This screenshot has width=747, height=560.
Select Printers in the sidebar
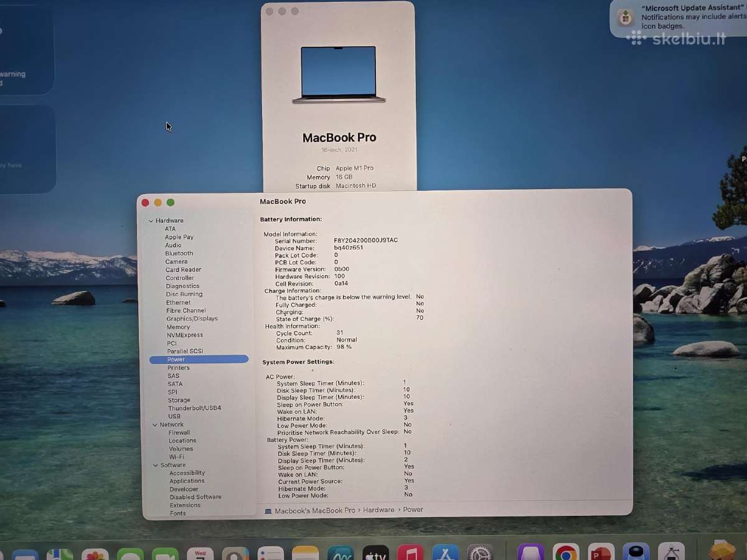tap(179, 368)
